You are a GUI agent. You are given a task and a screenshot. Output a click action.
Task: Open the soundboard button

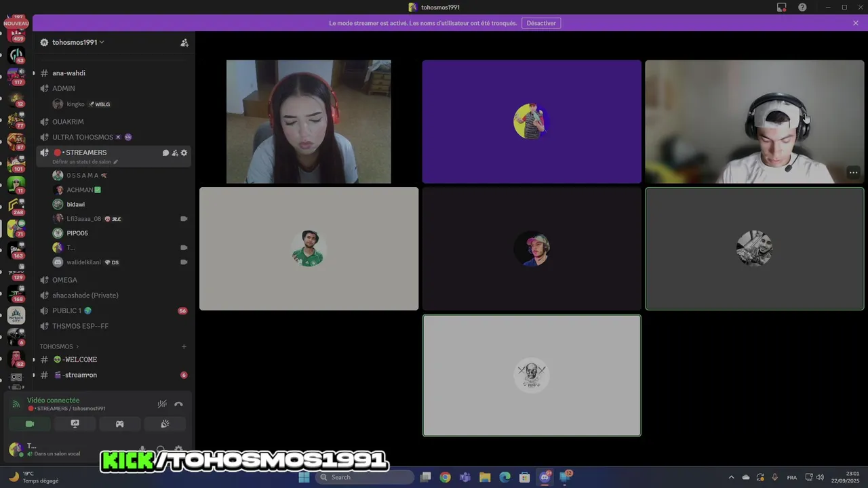pyautogui.click(x=165, y=424)
